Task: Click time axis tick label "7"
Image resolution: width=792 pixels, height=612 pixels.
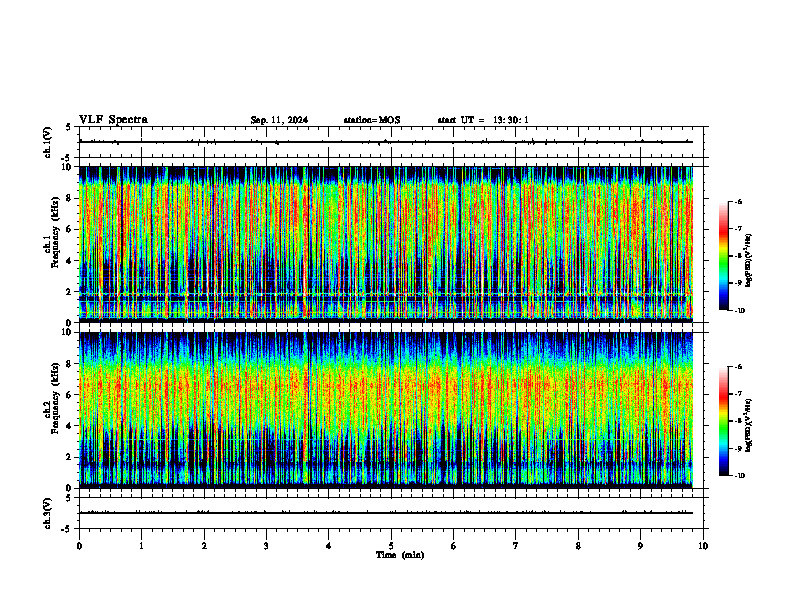Action: 516,546
